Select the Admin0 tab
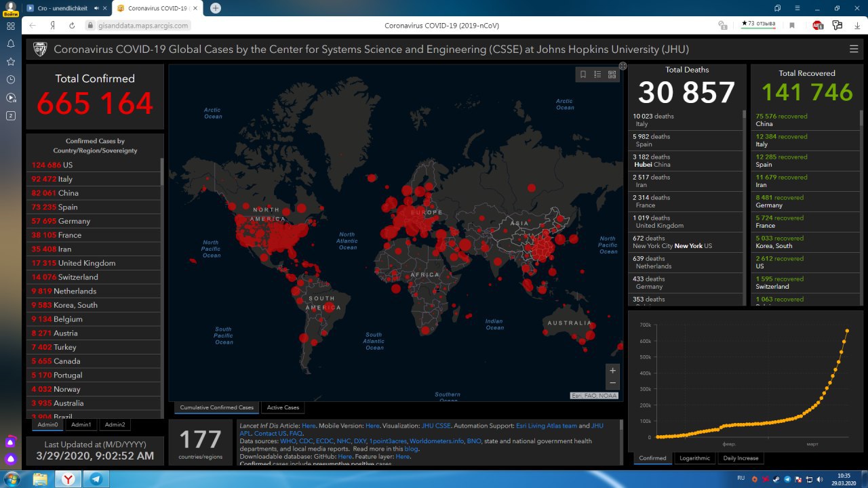Image resolution: width=868 pixels, height=488 pixels. [x=47, y=424]
